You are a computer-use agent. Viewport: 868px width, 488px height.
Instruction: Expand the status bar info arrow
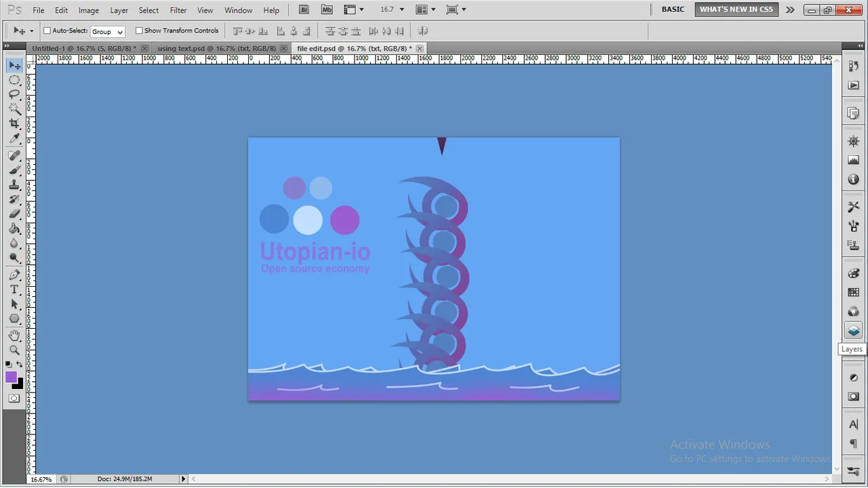click(183, 479)
